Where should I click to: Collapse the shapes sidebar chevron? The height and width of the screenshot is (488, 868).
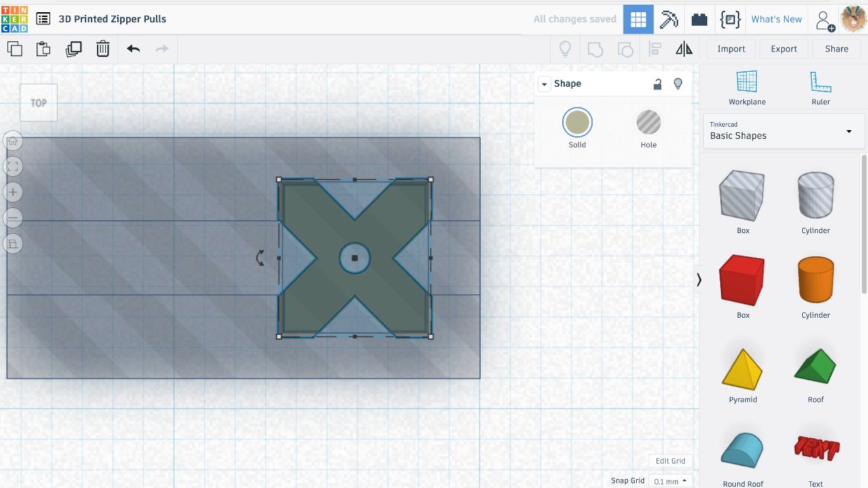[x=699, y=279]
